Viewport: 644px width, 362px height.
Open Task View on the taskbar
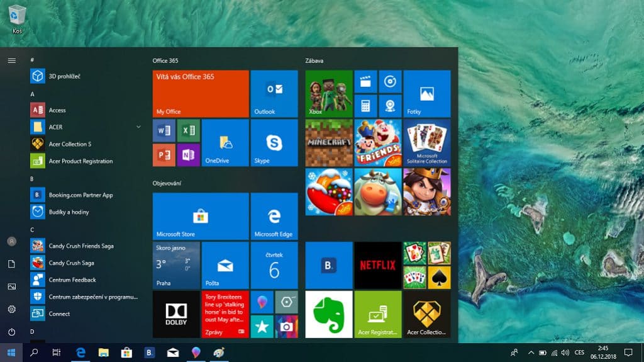point(57,353)
